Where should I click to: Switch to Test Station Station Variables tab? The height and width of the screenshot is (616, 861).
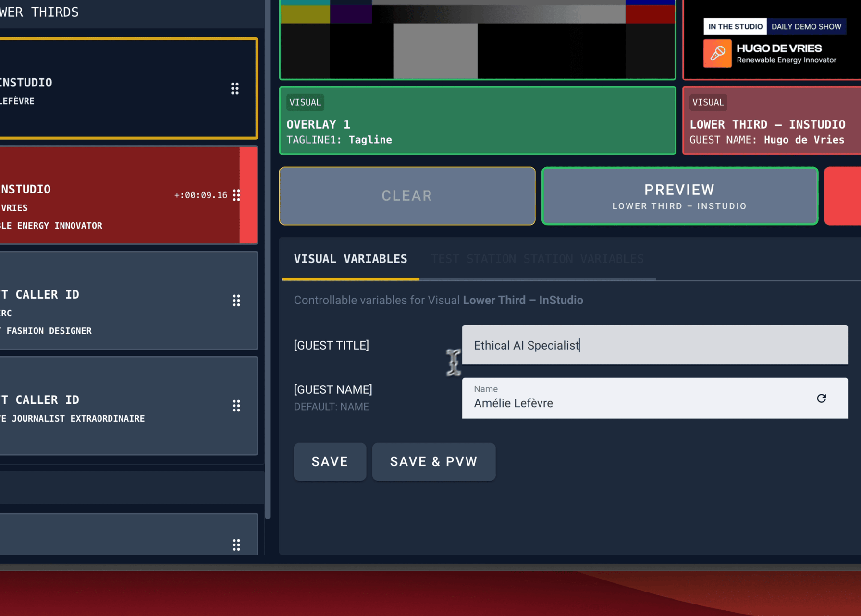coord(537,259)
